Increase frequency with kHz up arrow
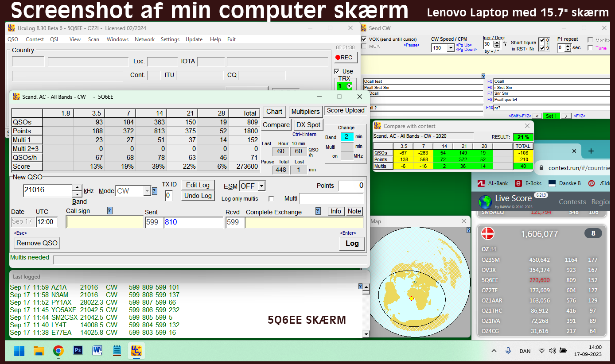615x364 pixels. coord(77,188)
